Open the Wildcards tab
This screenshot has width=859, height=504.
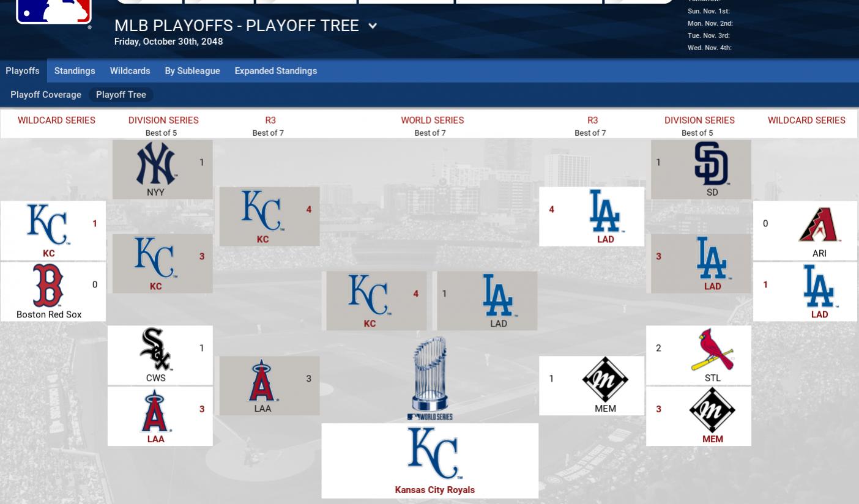[x=130, y=71]
